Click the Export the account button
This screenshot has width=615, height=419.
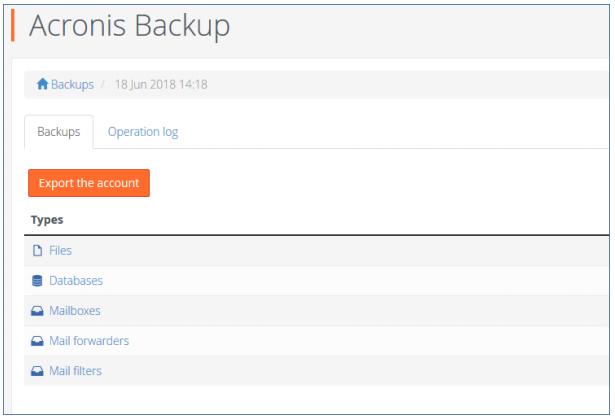(89, 183)
